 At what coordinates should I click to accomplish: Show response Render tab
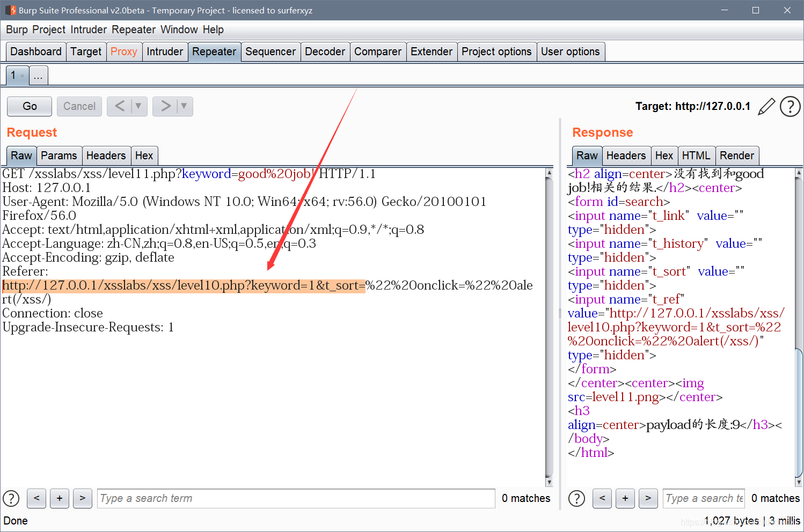[737, 156]
